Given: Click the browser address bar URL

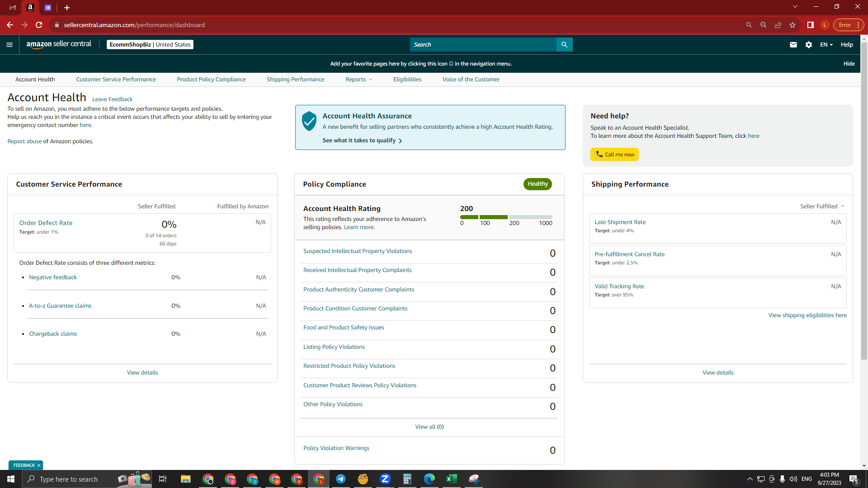Looking at the screenshot, I should click(x=134, y=25).
